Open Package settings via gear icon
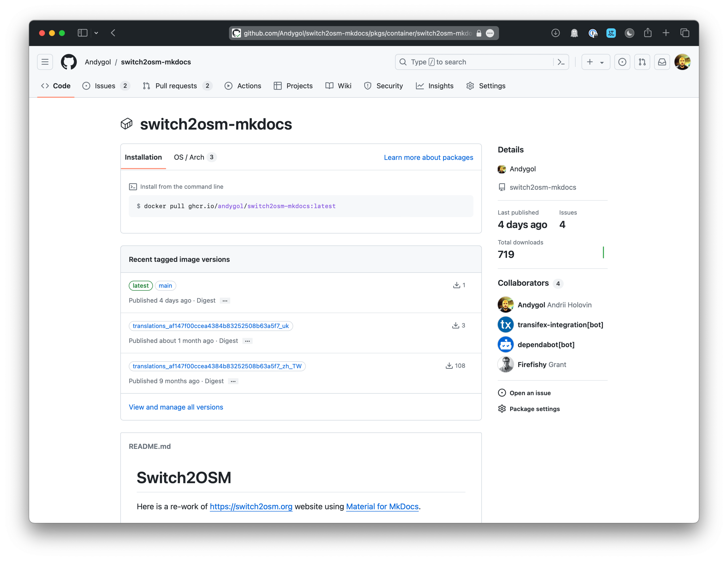Viewport: 728px width, 561px height. [502, 409]
